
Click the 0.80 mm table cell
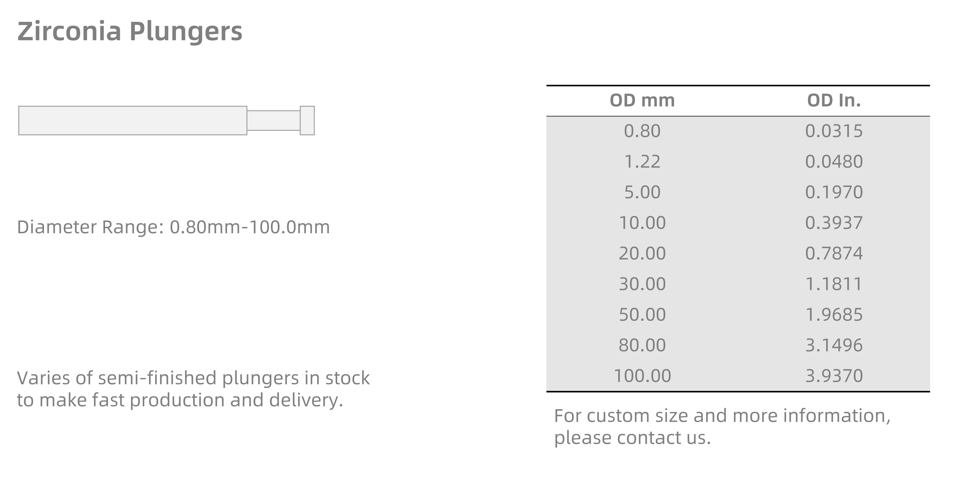click(642, 131)
